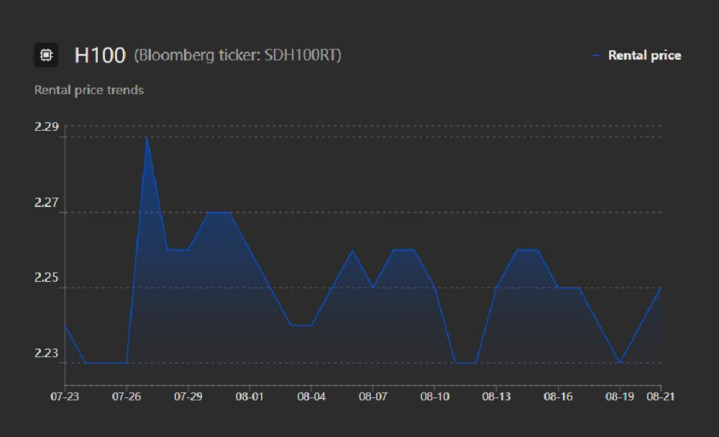This screenshot has width=719, height=437.
Task: Click the 08-04 x-axis date label
Action: (x=311, y=397)
